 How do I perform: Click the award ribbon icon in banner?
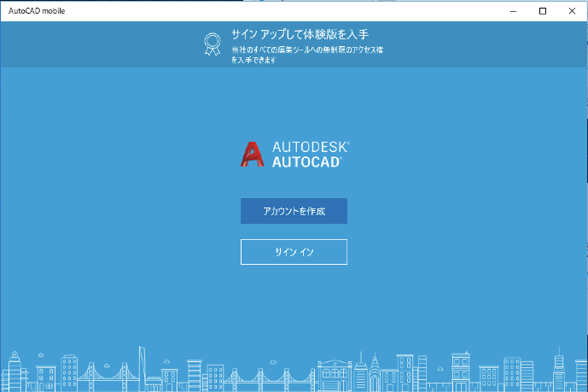[212, 44]
